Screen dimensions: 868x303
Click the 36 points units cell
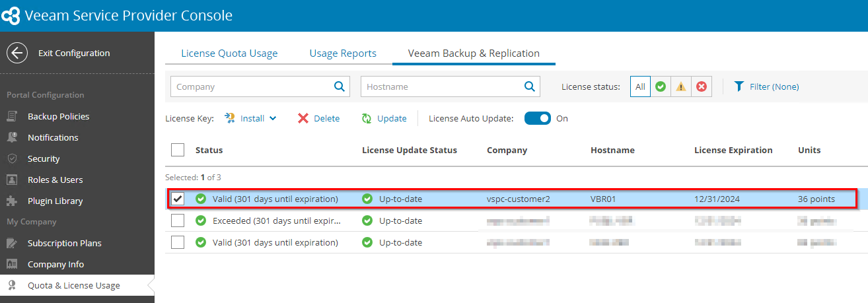pos(816,199)
